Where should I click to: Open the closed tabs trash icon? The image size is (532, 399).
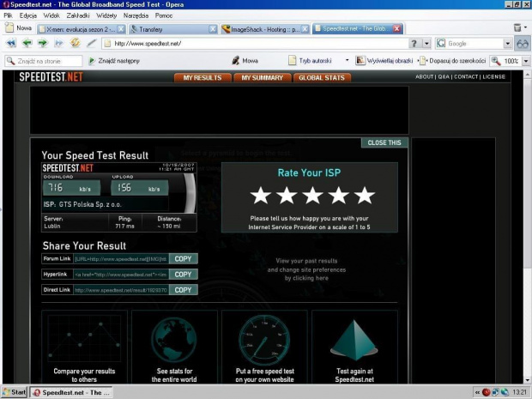point(518,28)
